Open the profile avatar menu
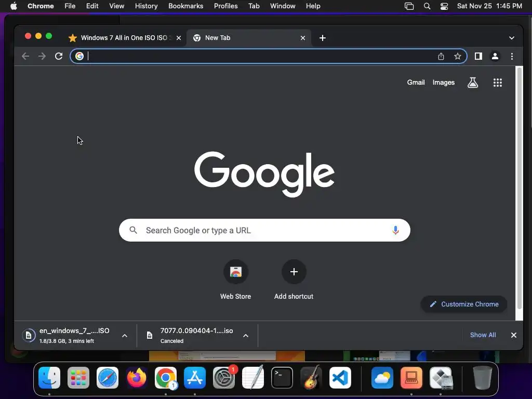This screenshot has height=399, width=532. tap(495, 56)
